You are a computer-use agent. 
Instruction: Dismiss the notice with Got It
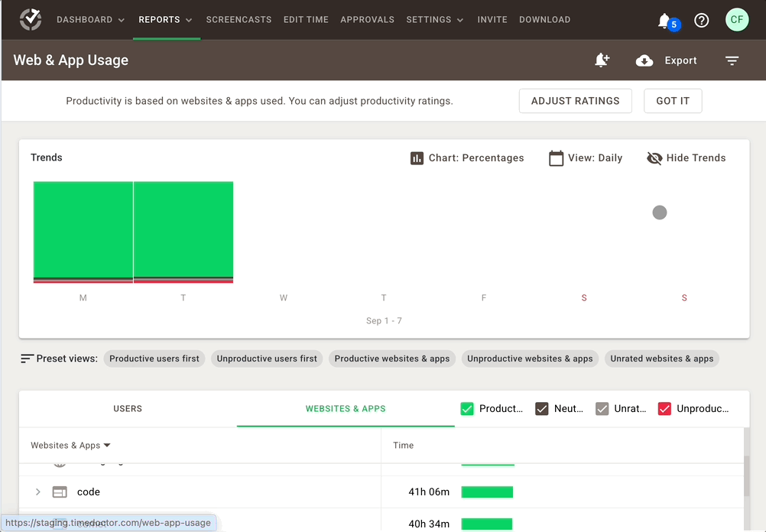click(673, 101)
